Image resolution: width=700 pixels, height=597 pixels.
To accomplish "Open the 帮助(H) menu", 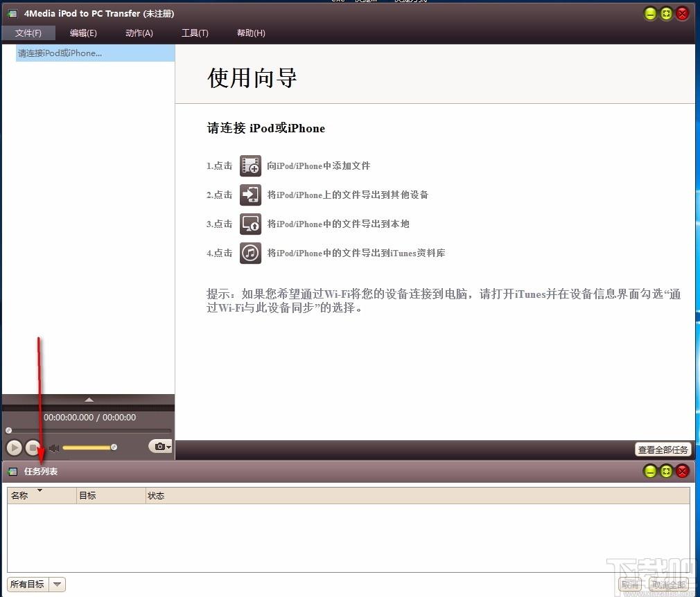I will [251, 33].
